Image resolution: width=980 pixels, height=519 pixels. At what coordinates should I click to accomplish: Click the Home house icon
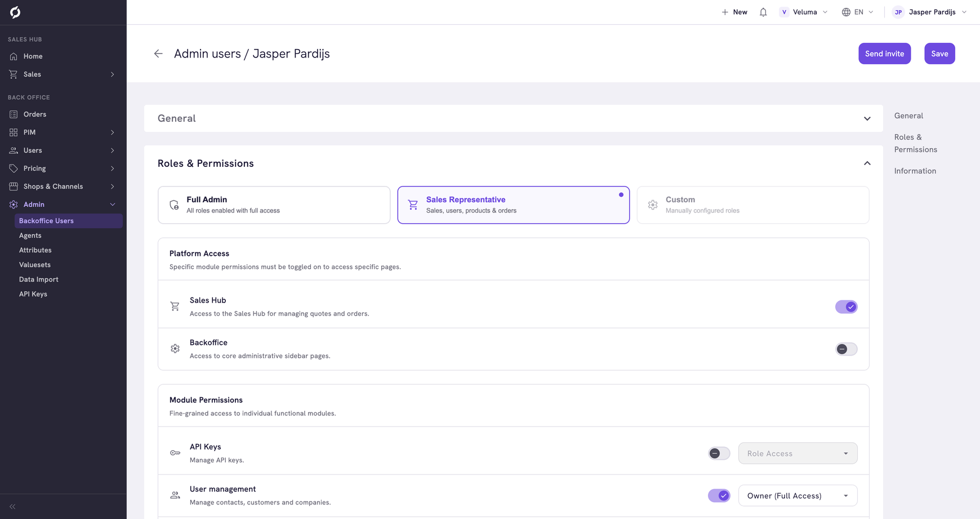click(x=14, y=56)
